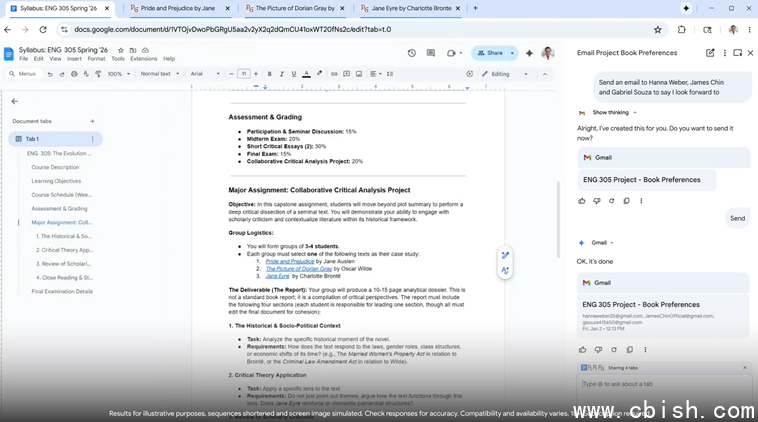Star the Syllabus document
Image resolution: width=758 pixels, height=422 pixels.
tap(120, 49)
